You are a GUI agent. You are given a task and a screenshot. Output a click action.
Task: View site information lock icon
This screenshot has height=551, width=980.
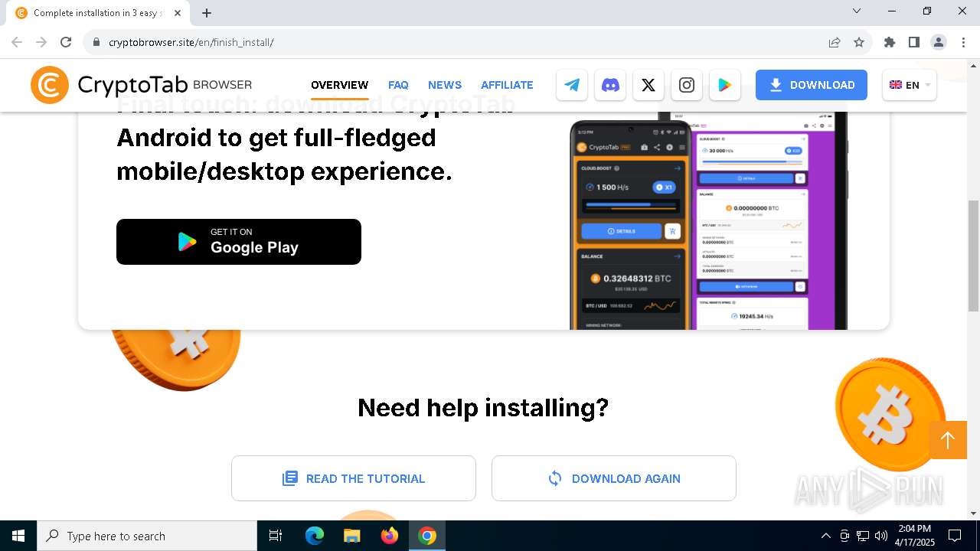[96, 42]
